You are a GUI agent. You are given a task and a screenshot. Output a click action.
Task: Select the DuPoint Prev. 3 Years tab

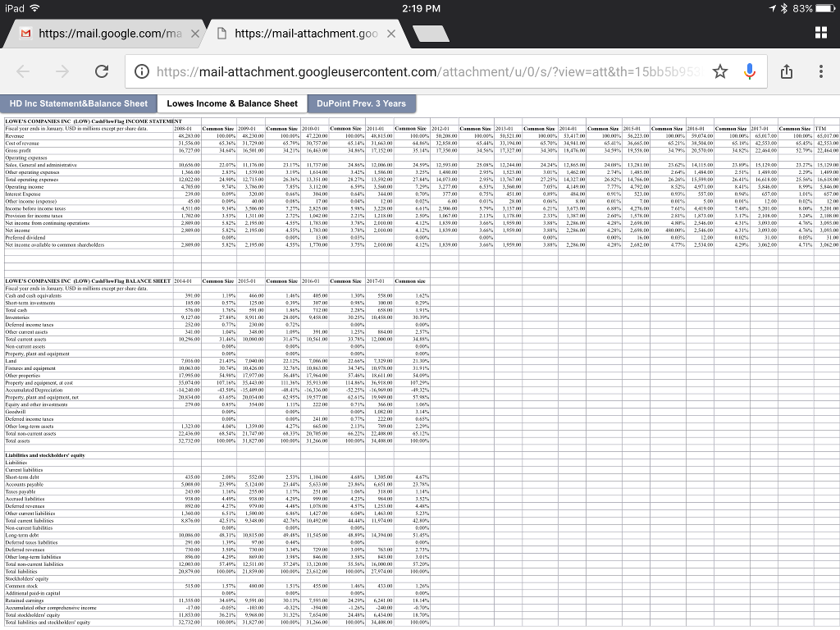coord(363,103)
